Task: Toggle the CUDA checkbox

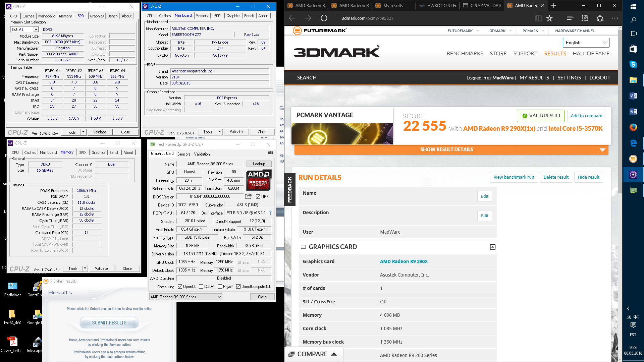Action: point(201,287)
